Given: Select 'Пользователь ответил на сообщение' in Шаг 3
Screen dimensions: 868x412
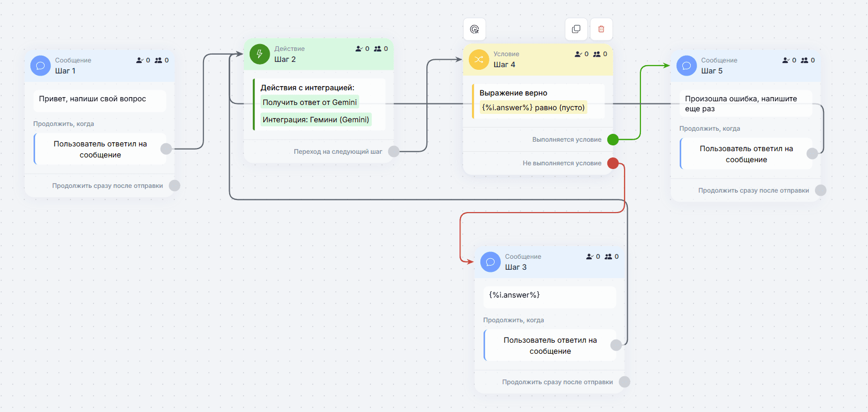Looking at the screenshot, I should point(550,345).
